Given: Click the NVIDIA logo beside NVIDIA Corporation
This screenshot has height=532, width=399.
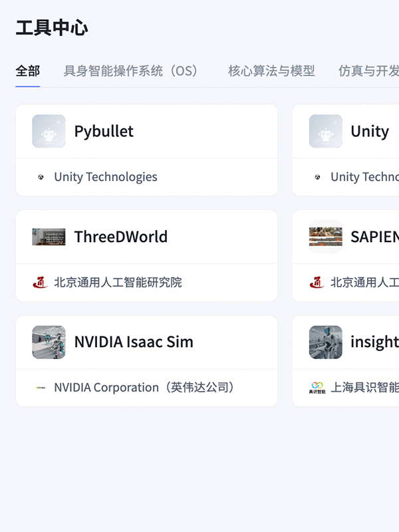Looking at the screenshot, I should tap(41, 388).
